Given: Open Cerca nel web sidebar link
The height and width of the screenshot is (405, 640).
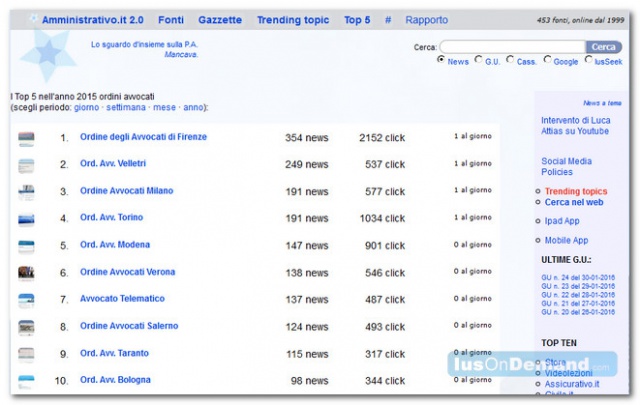Looking at the screenshot, I should [574, 202].
